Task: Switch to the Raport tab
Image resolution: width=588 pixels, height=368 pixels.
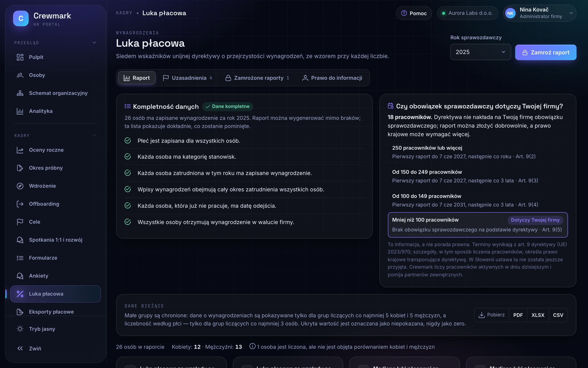Action: tap(137, 78)
